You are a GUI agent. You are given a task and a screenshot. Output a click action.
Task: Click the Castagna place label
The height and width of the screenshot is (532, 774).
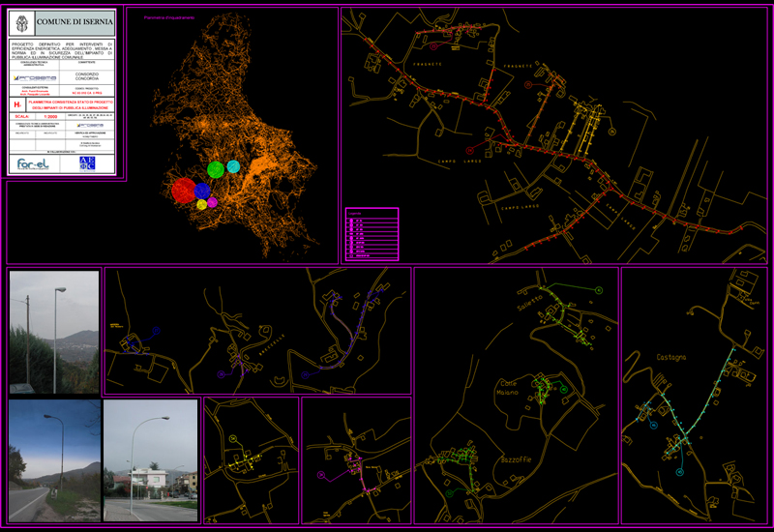670,357
